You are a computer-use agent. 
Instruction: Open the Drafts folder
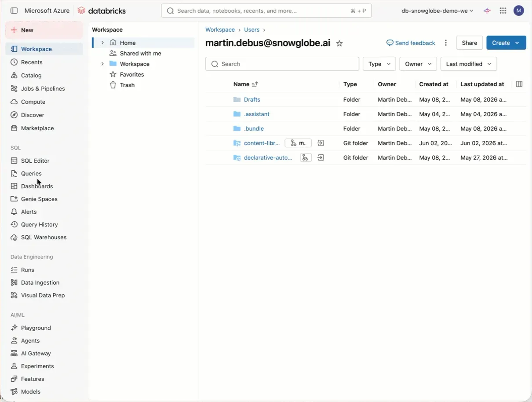pos(252,99)
